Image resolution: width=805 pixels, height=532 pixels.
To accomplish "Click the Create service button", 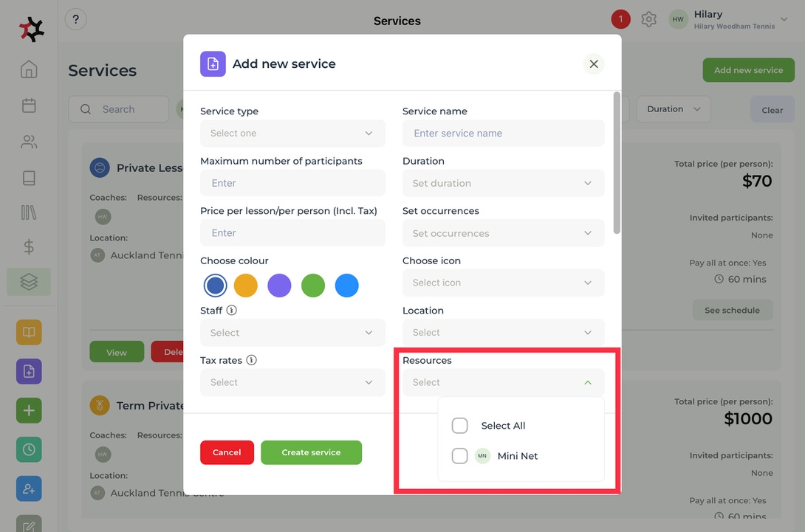I will click(x=311, y=452).
